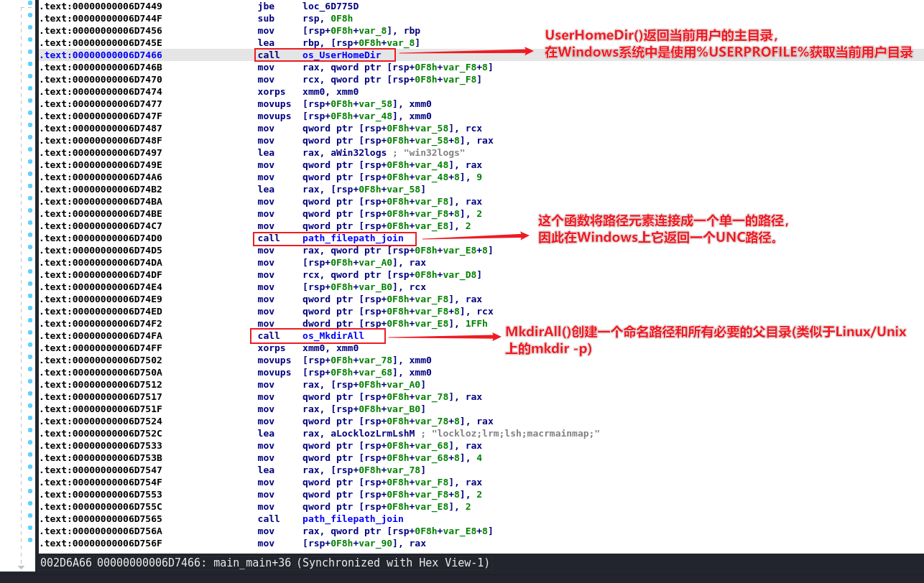Image resolution: width=924 pixels, height=583 pixels.
Task: Toggle breakpoint dot beside the os_MkdirAll call line
Action: 29,336
